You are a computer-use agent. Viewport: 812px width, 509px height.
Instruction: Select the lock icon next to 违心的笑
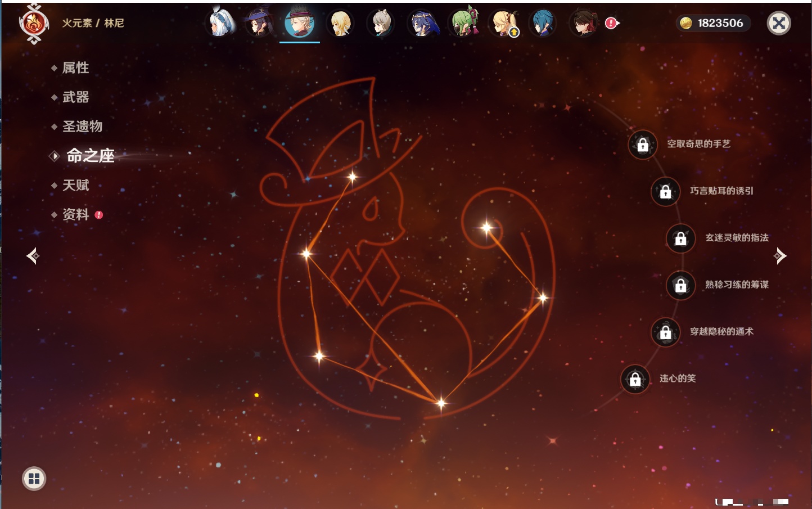pos(635,379)
